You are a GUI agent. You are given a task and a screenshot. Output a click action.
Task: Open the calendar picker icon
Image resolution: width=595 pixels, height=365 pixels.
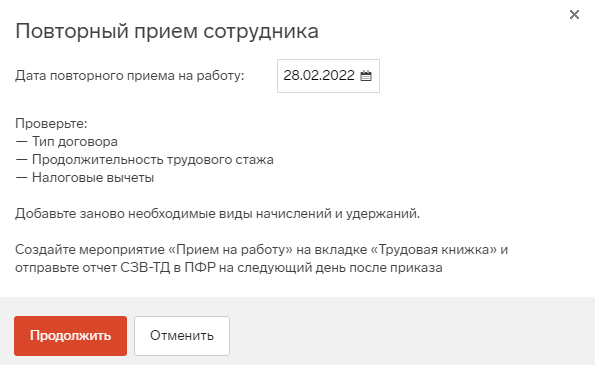coord(366,76)
